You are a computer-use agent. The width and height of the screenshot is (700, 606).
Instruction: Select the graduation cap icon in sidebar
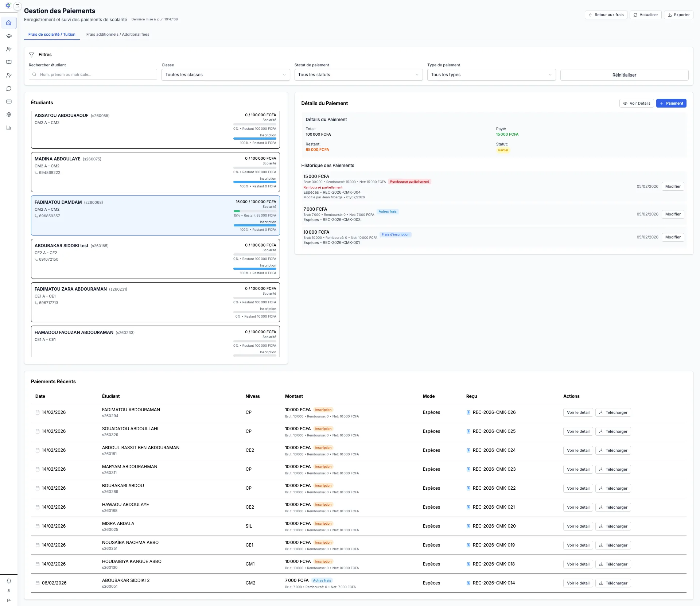tap(9, 36)
